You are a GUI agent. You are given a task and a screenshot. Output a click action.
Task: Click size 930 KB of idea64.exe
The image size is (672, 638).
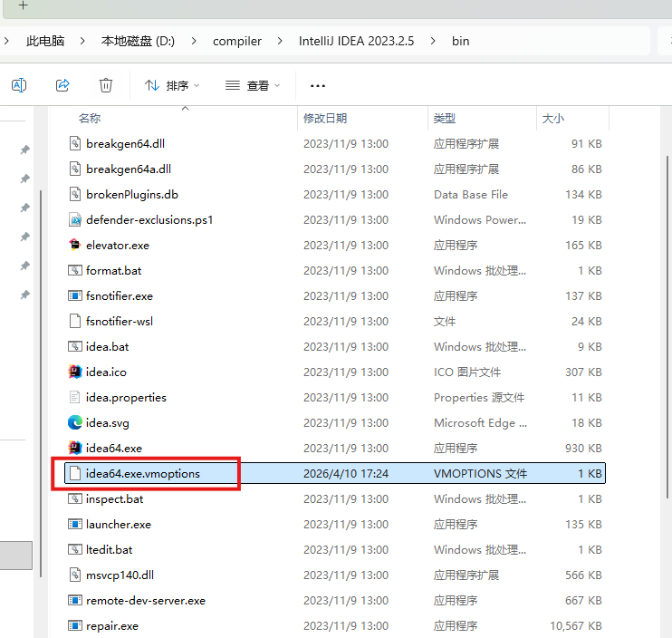point(583,448)
